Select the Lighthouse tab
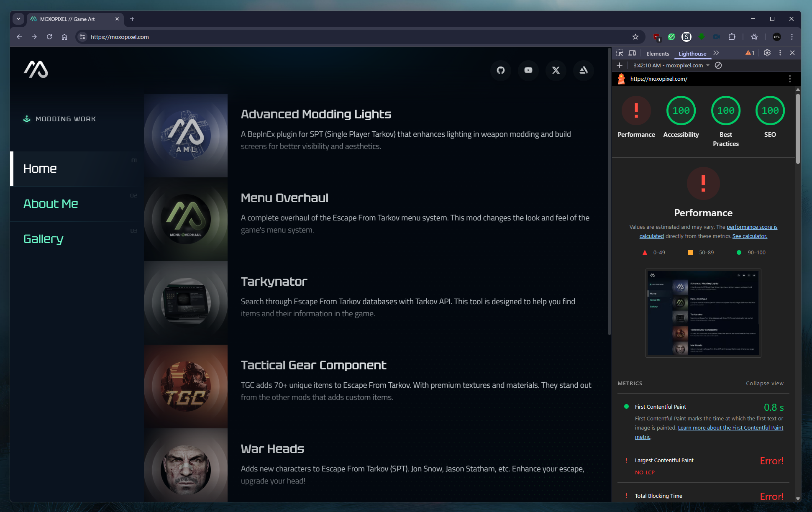 [692, 54]
